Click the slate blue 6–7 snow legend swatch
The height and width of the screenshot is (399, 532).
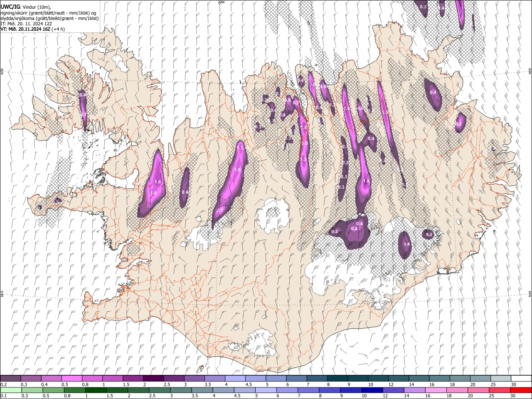point(296,378)
